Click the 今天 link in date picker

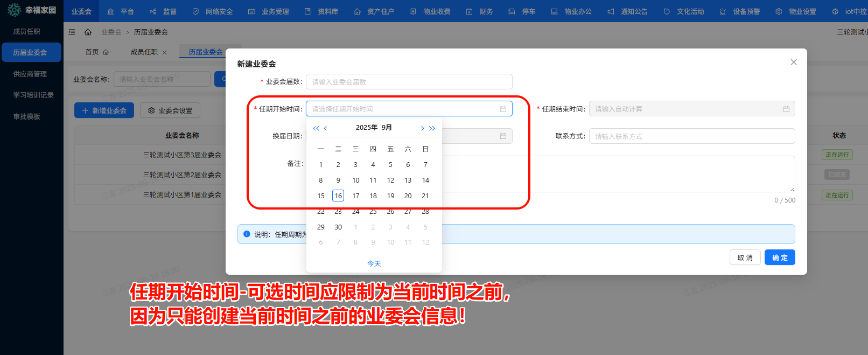(x=374, y=263)
